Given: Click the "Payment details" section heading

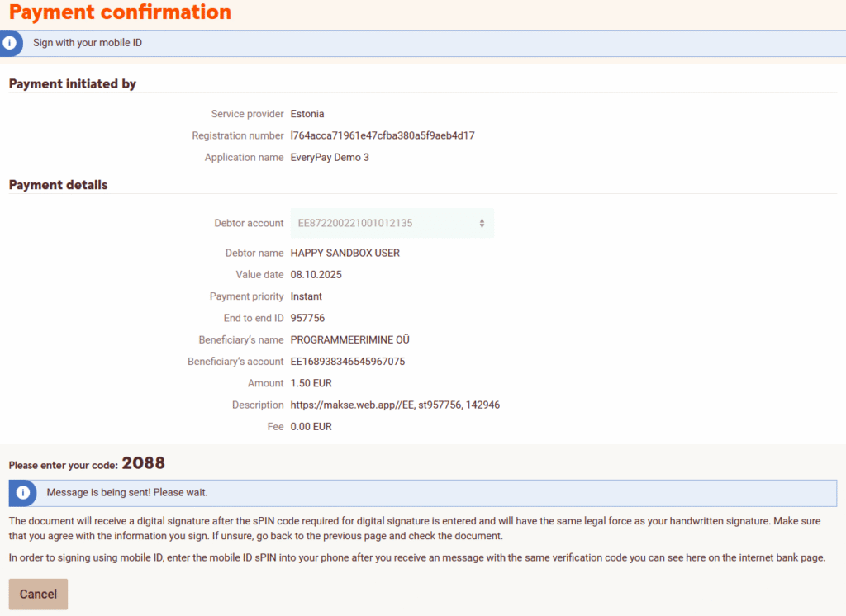Looking at the screenshot, I should coord(58,185).
